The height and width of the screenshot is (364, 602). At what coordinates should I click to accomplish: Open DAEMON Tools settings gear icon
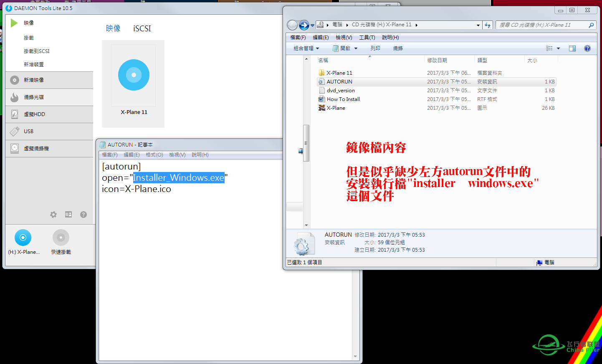53,215
